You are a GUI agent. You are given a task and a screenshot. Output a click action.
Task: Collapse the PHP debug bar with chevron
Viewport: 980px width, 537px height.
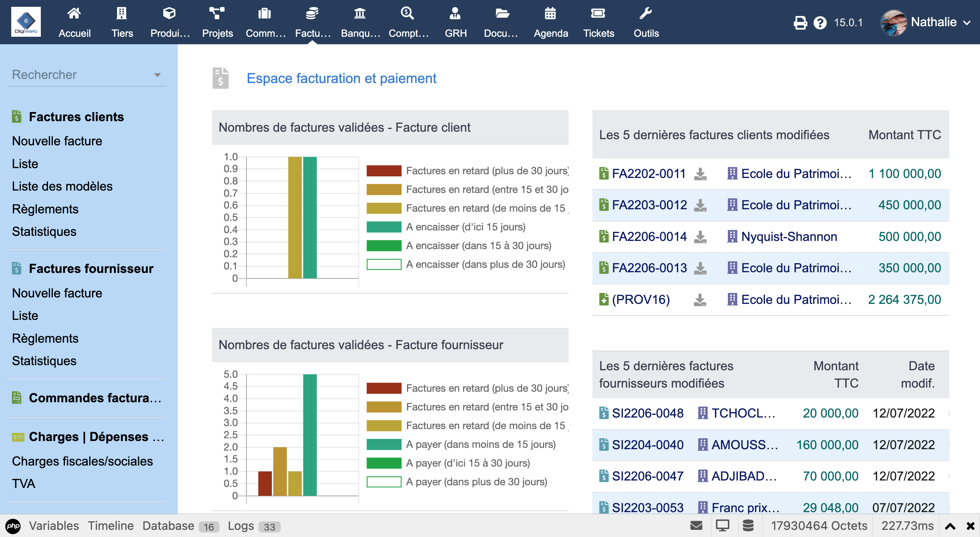950,526
